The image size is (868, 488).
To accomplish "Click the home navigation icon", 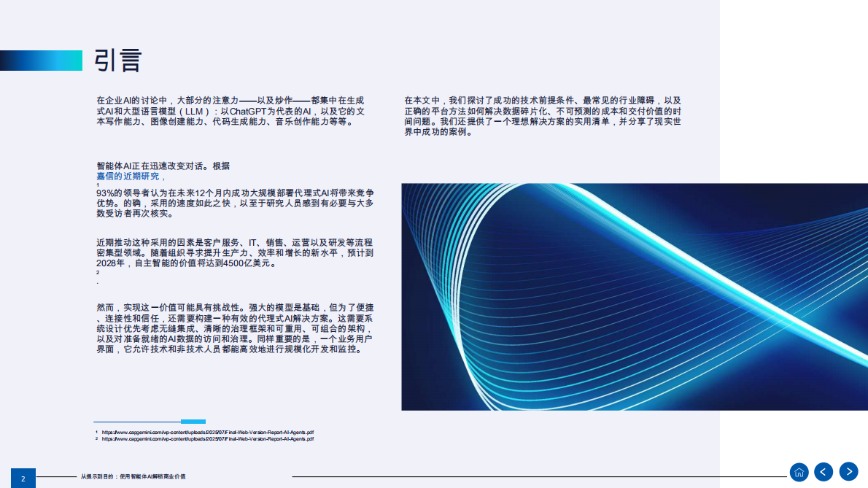I will [799, 472].
